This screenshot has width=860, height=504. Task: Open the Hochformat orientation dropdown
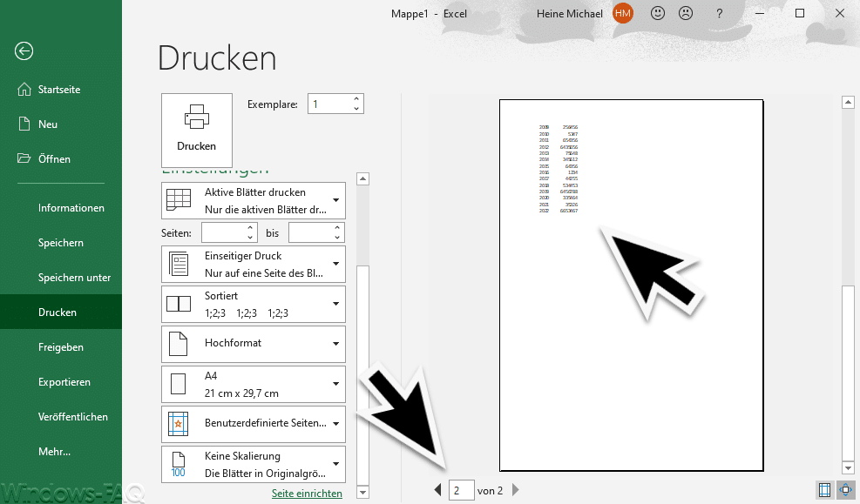(x=254, y=344)
